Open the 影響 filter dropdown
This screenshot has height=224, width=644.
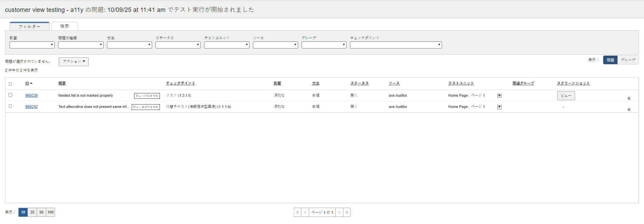pyautogui.click(x=32, y=45)
